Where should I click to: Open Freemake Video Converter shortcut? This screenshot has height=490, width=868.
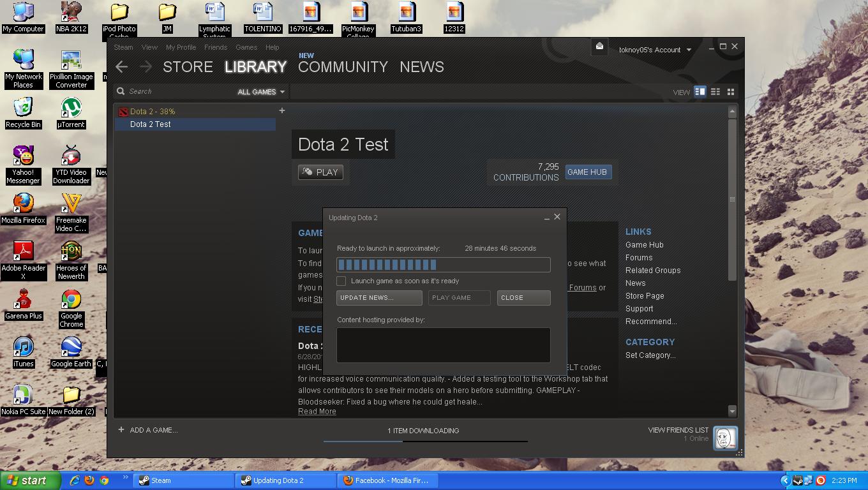[x=71, y=212]
